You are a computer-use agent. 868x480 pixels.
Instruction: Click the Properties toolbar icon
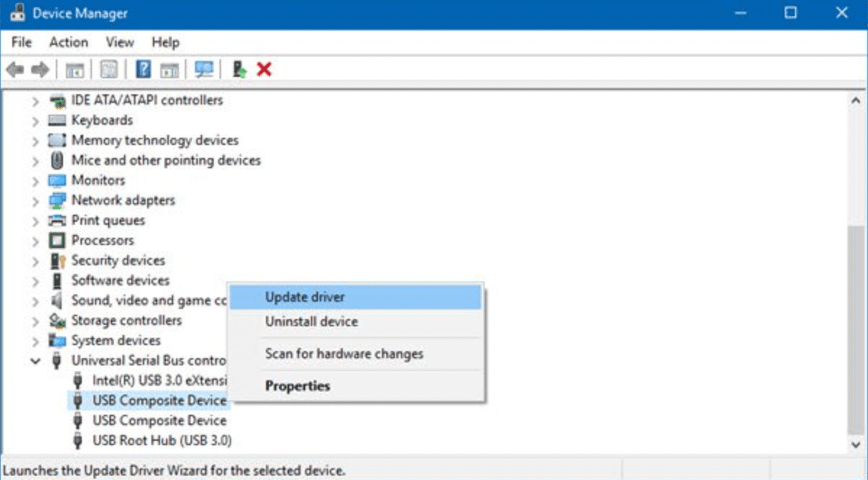pyautogui.click(x=107, y=69)
